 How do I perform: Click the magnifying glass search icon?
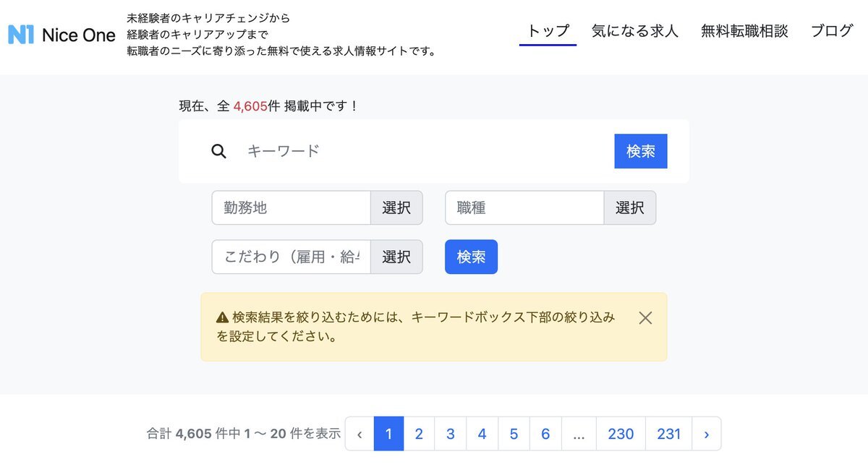(218, 151)
